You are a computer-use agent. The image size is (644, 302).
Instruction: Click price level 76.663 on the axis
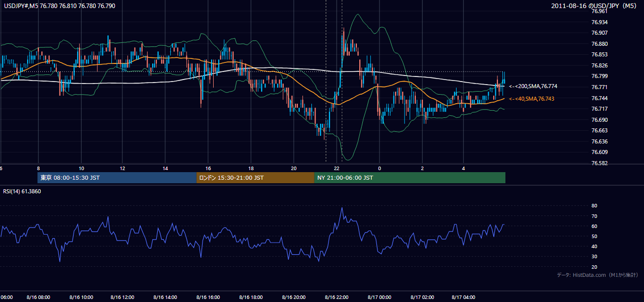point(599,130)
